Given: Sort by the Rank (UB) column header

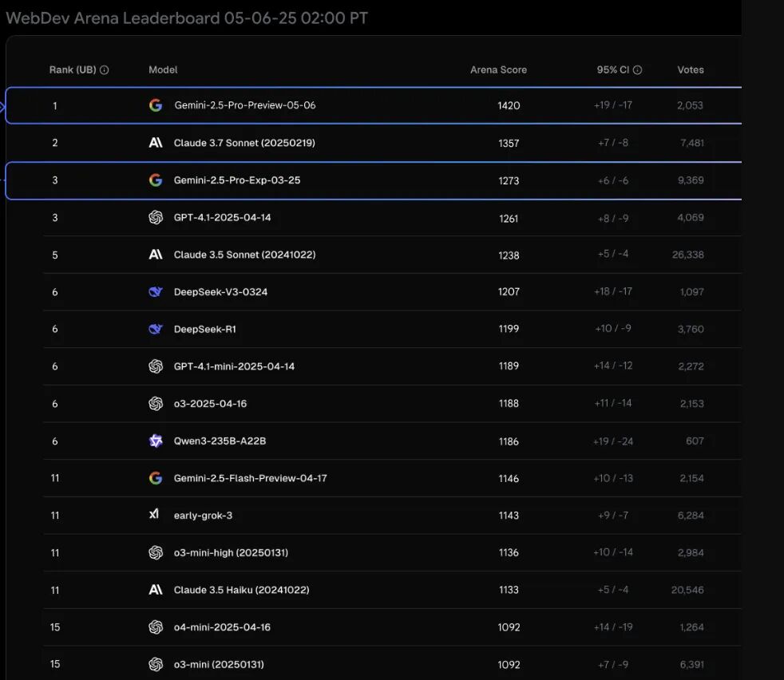Looking at the screenshot, I should click(x=73, y=70).
